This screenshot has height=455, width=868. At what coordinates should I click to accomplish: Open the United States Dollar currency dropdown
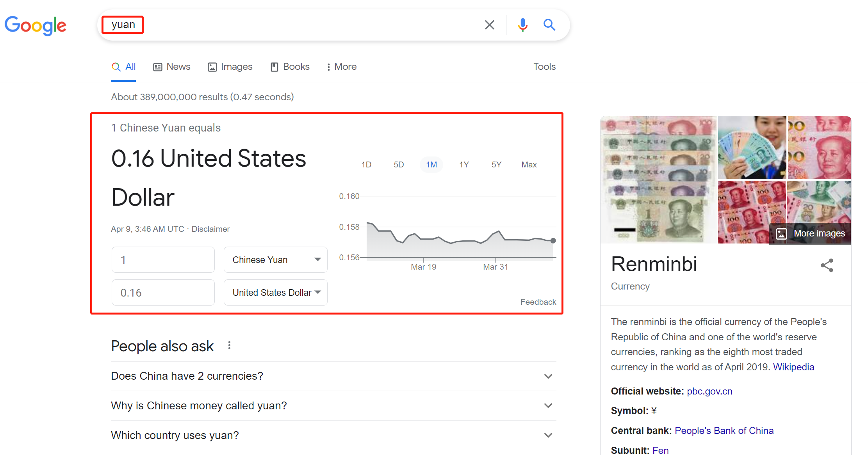(276, 293)
